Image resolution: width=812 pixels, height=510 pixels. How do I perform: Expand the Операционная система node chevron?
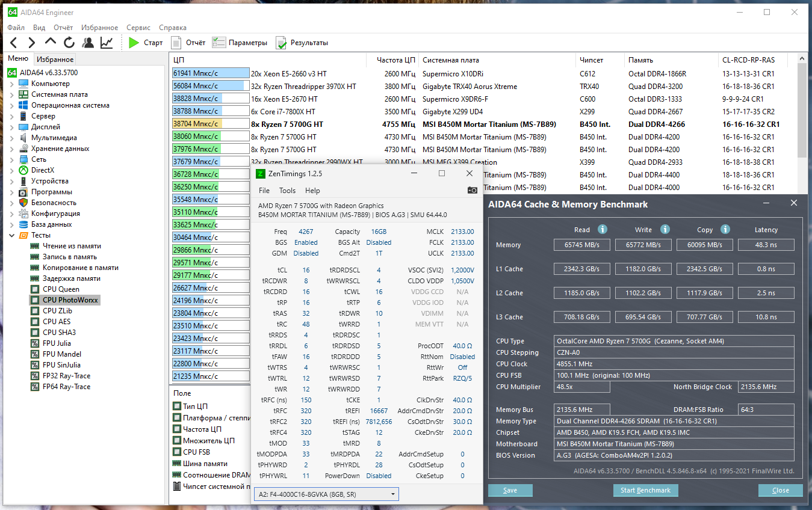click(12, 105)
